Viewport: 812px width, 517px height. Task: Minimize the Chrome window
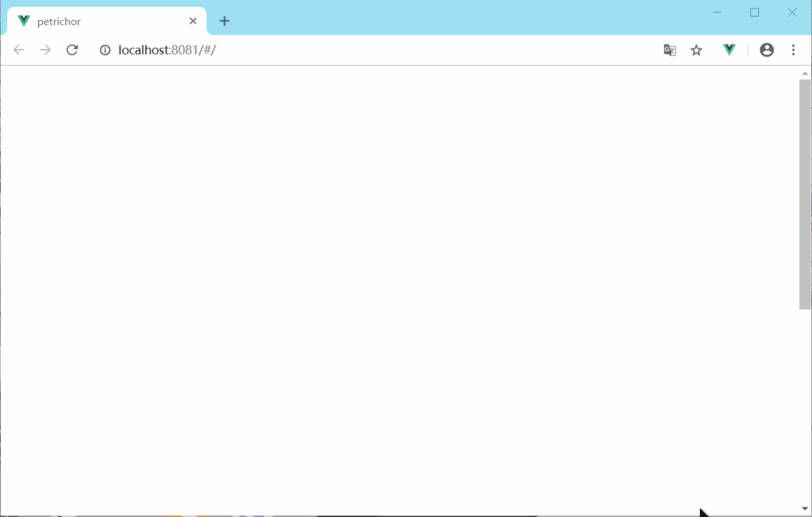[716, 12]
